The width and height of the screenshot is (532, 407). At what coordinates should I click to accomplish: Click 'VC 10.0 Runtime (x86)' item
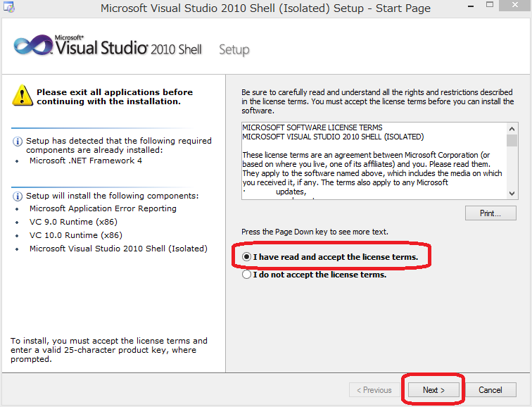pyautogui.click(x=76, y=235)
